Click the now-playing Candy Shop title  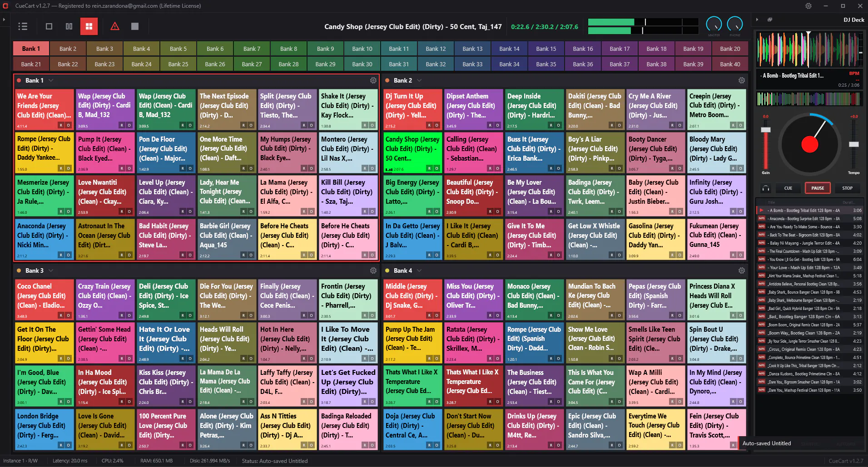click(413, 27)
